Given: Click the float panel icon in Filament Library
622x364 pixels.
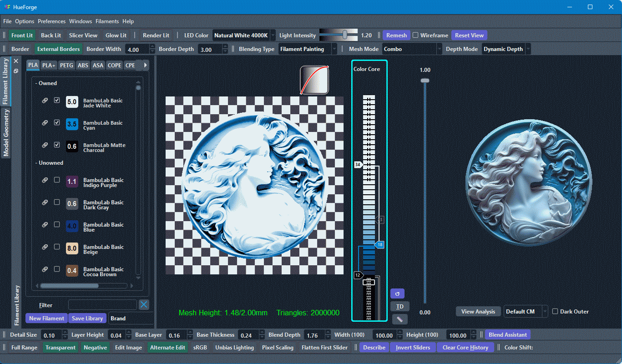Looking at the screenshot, I should (16, 71).
